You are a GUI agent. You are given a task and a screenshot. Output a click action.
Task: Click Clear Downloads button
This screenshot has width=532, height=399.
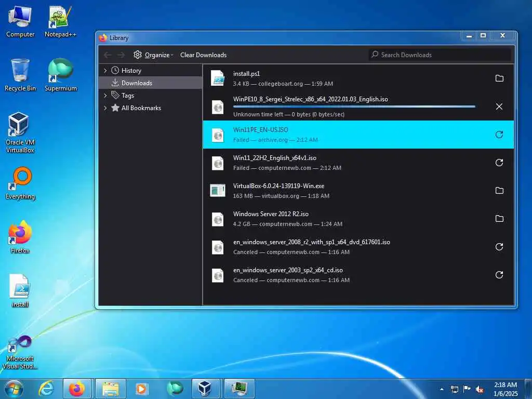[203, 55]
